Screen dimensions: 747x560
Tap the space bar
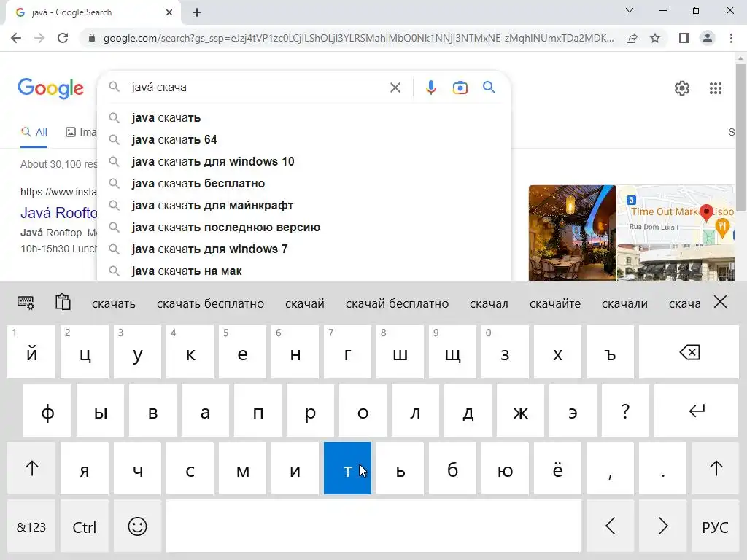point(374,526)
